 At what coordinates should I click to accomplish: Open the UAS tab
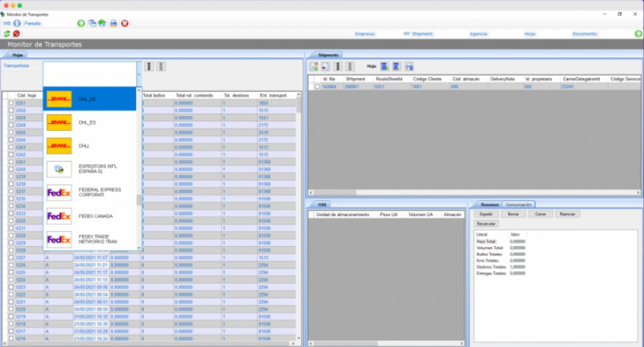[323, 205]
